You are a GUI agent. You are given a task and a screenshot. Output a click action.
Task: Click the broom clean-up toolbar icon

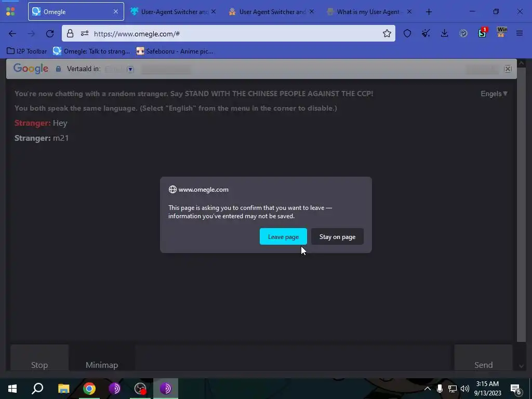(x=426, y=33)
